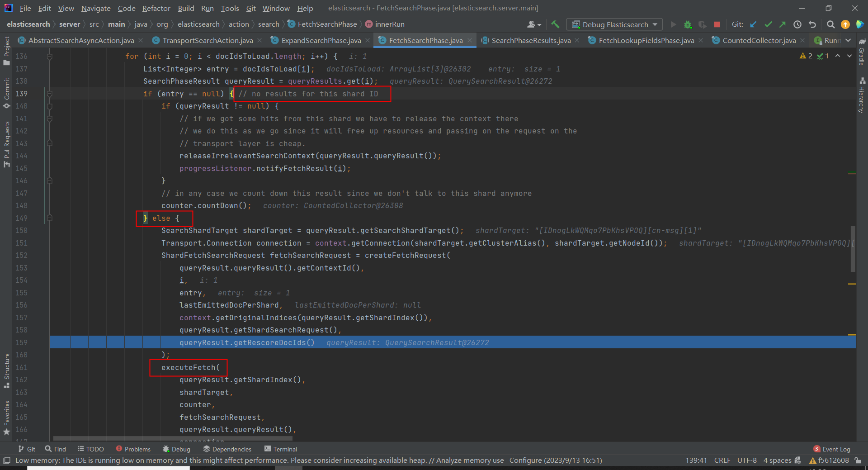Toggle code fold marker at line 139
This screenshot has width=868, height=470.
pyautogui.click(x=50, y=94)
